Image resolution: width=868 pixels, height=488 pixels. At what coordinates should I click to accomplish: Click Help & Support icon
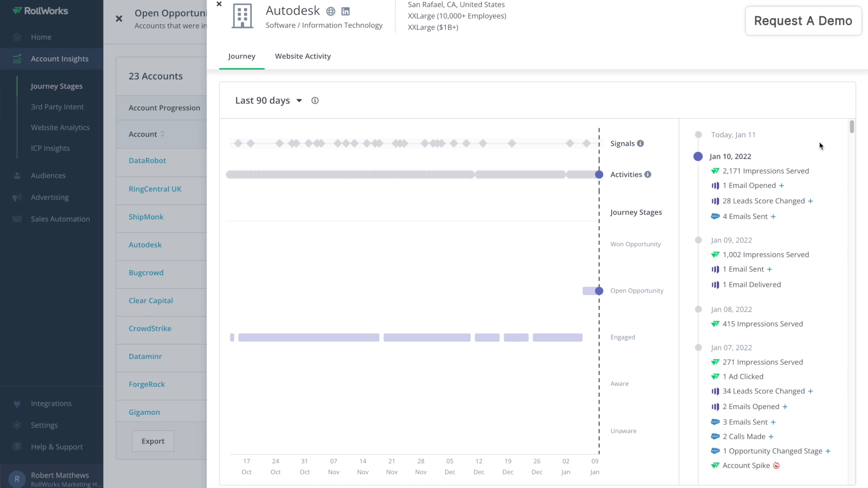click(17, 447)
